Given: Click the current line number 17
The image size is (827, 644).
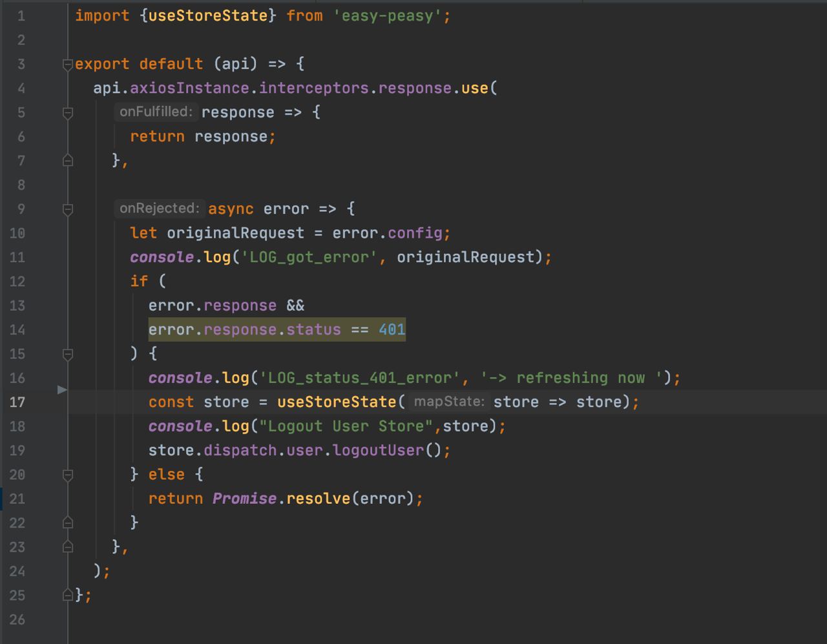Looking at the screenshot, I should click(17, 402).
